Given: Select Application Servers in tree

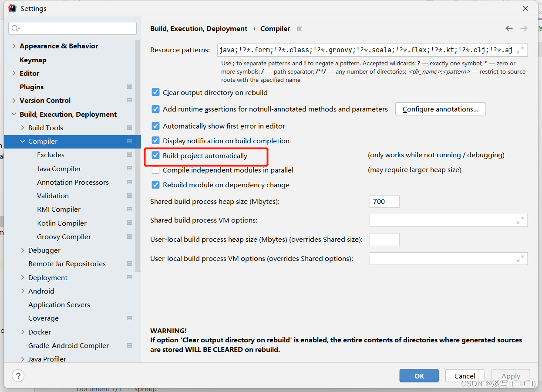Looking at the screenshot, I should (x=59, y=304).
